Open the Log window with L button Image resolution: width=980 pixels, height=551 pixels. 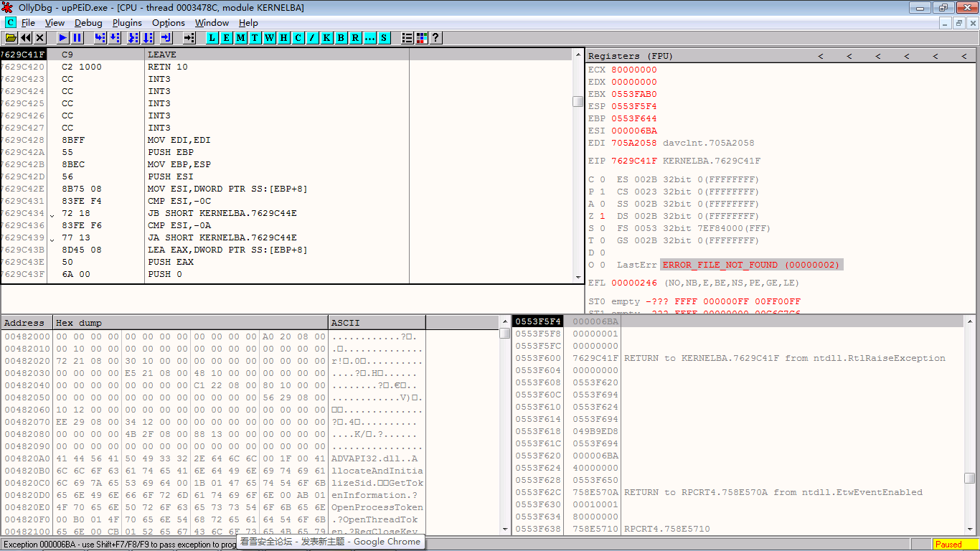pos(212,37)
